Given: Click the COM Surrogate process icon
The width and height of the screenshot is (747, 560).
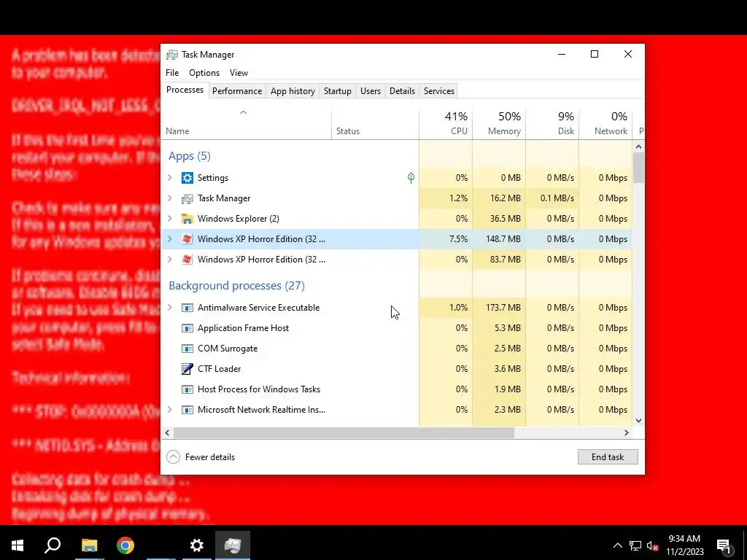Looking at the screenshot, I should [x=187, y=349].
